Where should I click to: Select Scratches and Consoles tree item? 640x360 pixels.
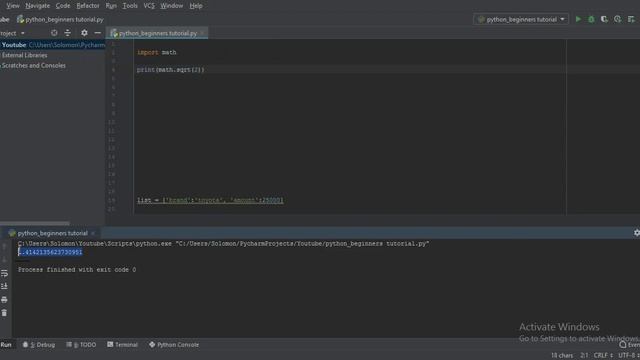tap(33, 65)
